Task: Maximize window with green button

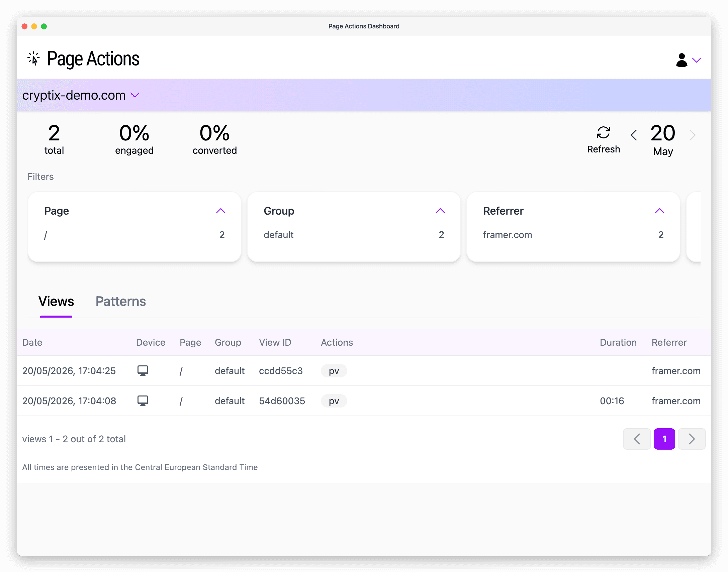Action: click(x=44, y=26)
